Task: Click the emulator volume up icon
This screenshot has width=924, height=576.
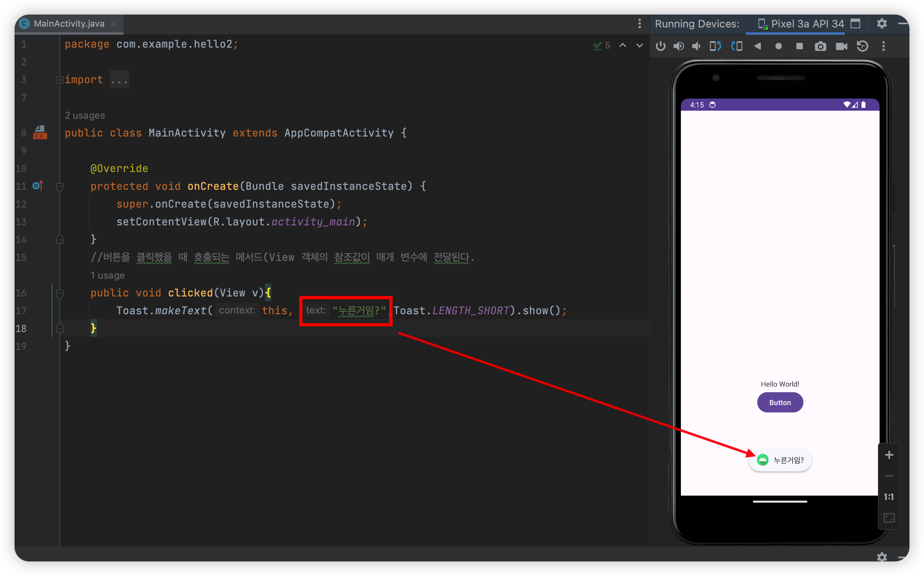Action: point(678,46)
